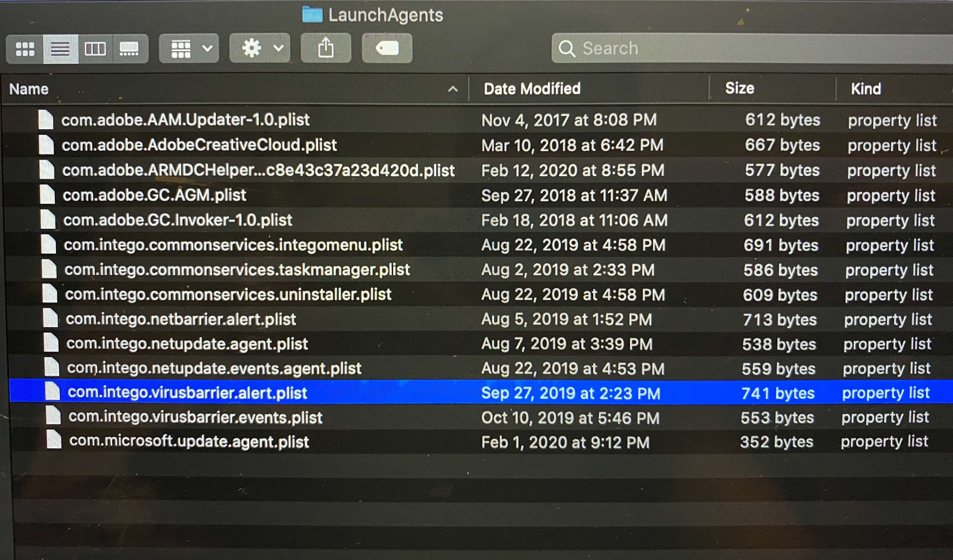Open the group-by arrangement dropdown

click(189, 48)
